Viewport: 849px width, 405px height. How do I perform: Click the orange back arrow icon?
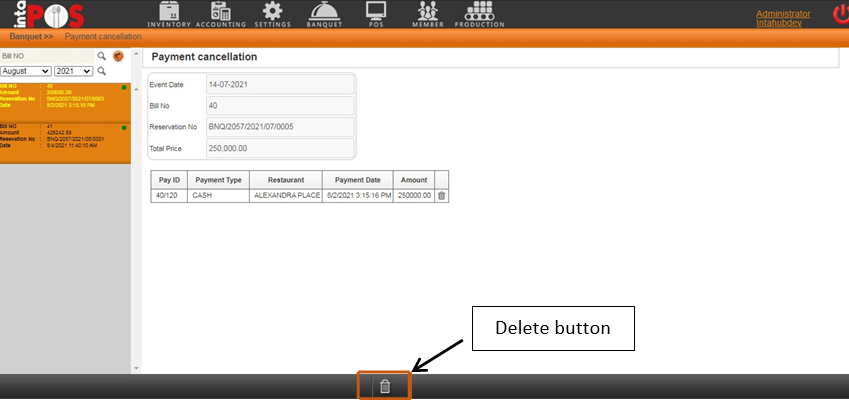118,56
